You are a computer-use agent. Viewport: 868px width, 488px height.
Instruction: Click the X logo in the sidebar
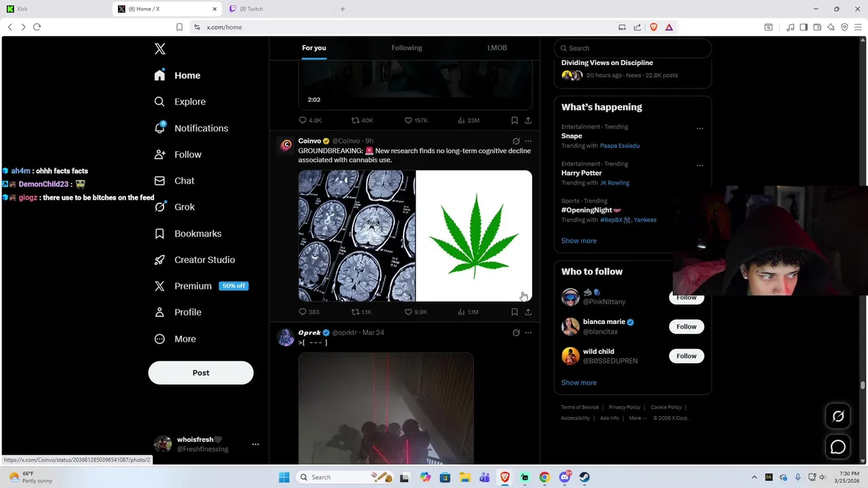click(160, 49)
